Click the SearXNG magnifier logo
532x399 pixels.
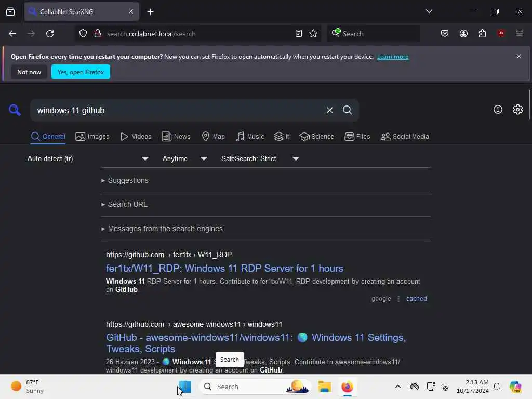[x=15, y=110]
